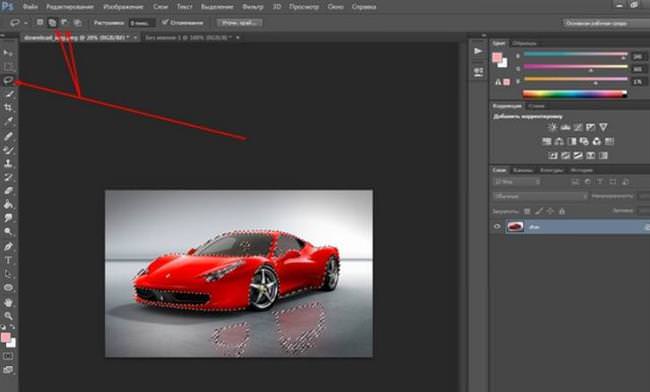The width and height of the screenshot is (650, 392).
Task: Select the Type (T) tool
Action: pos(8,260)
